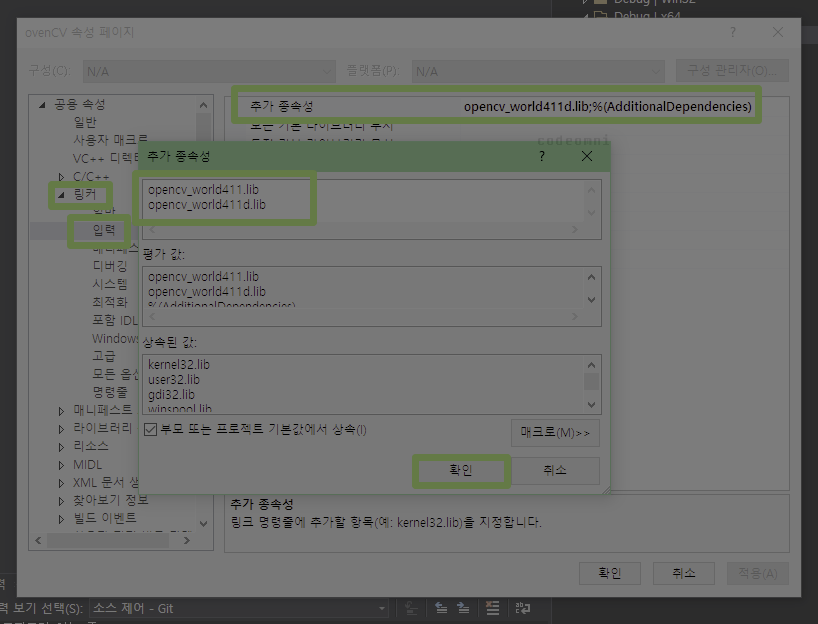The image size is (818, 624).
Task: Click gdi32.lib in 상속된 값 list
Action: [171, 394]
